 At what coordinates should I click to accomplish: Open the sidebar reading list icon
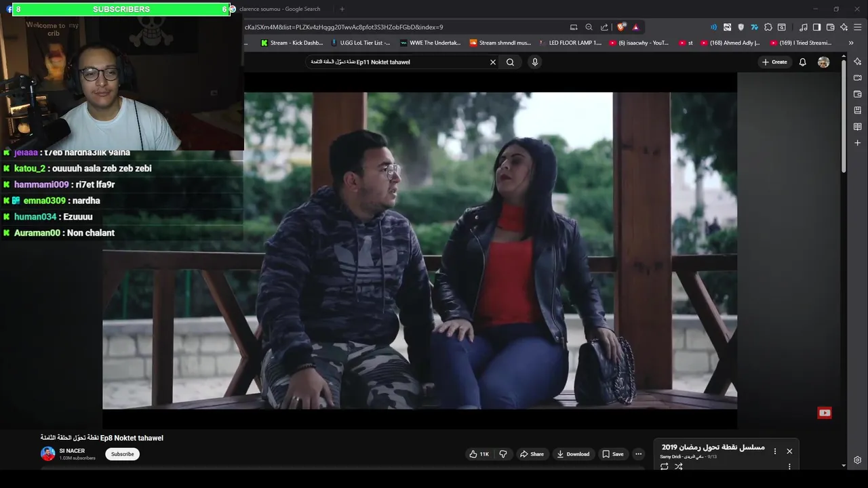[858, 127]
